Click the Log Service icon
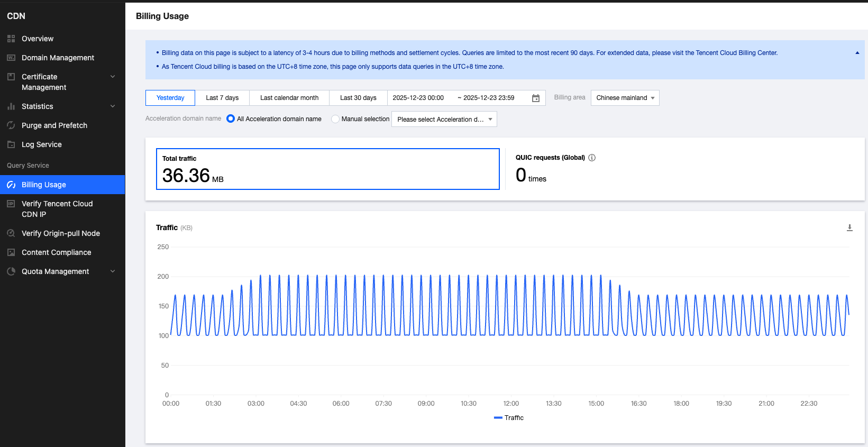Image resolution: width=868 pixels, height=447 pixels. click(x=11, y=144)
